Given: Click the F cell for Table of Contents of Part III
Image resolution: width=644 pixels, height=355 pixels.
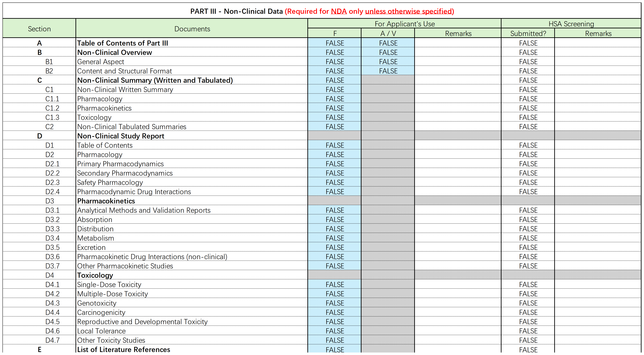Looking at the screenshot, I should [x=334, y=43].
